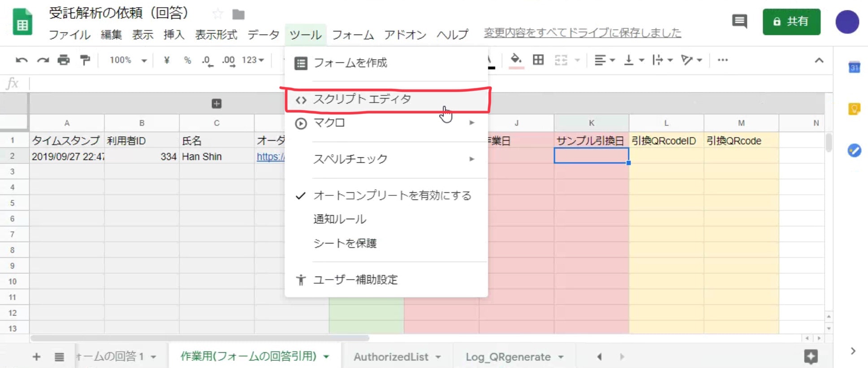This screenshot has width=868, height=368.
Task: Open the text wrapping dropdown
Action: tap(663, 60)
